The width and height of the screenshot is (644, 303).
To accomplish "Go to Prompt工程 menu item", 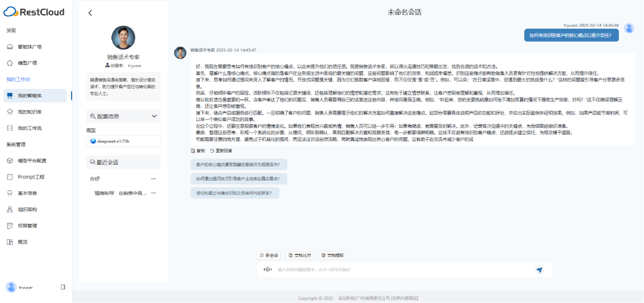I will pyautogui.click(x=30, y=177).
